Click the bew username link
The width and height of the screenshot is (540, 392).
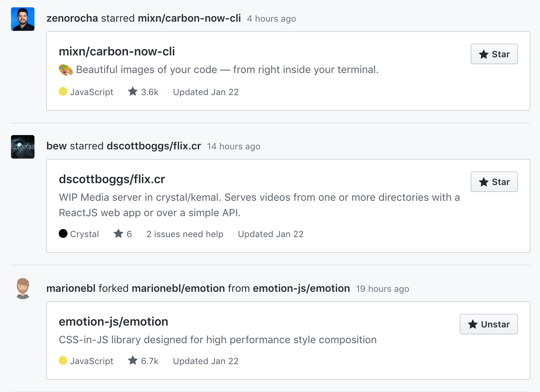[x=56, y=146]
